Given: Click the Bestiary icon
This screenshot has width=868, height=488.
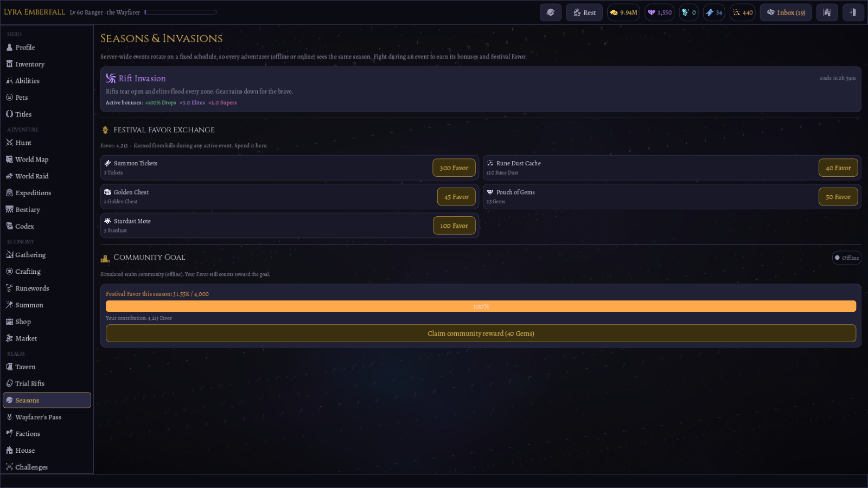Looking at the screenshot, I should 9,209.
